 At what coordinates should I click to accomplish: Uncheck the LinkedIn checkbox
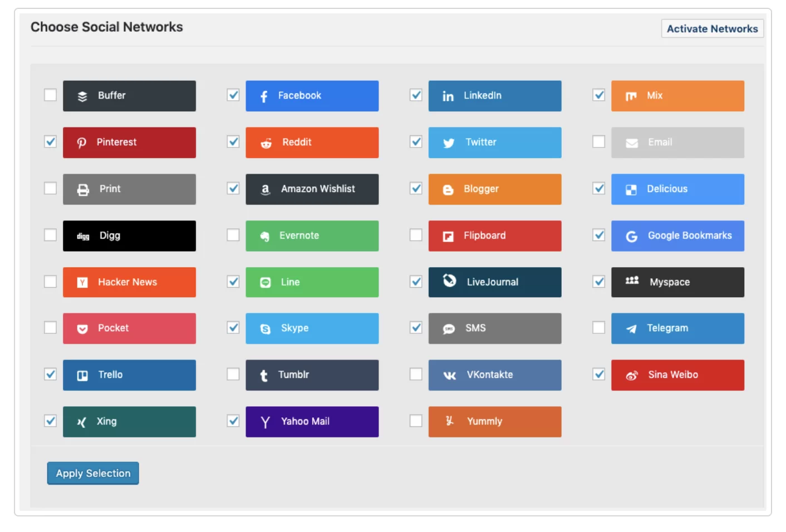pos(416,95)
